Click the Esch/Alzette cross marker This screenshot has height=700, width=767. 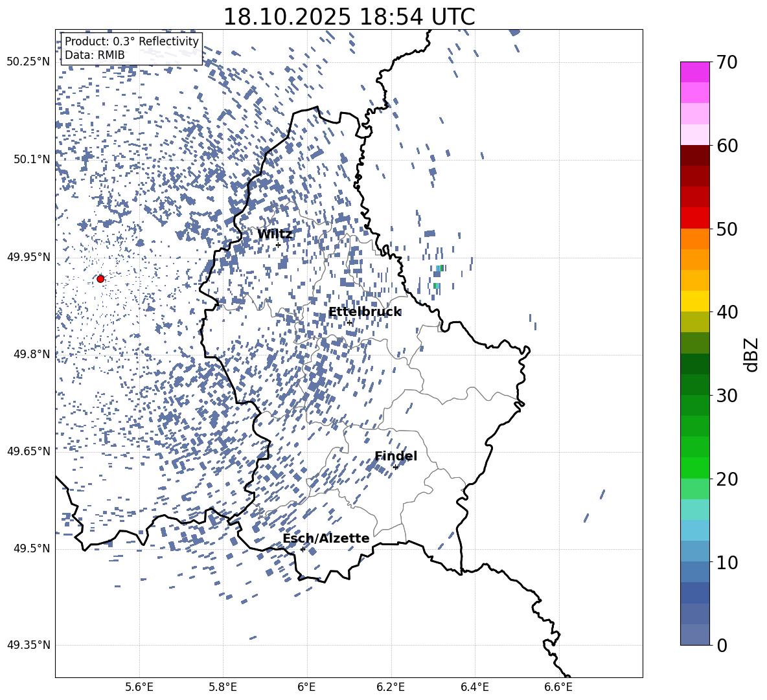pyautogui.click(x=303, y=549)
